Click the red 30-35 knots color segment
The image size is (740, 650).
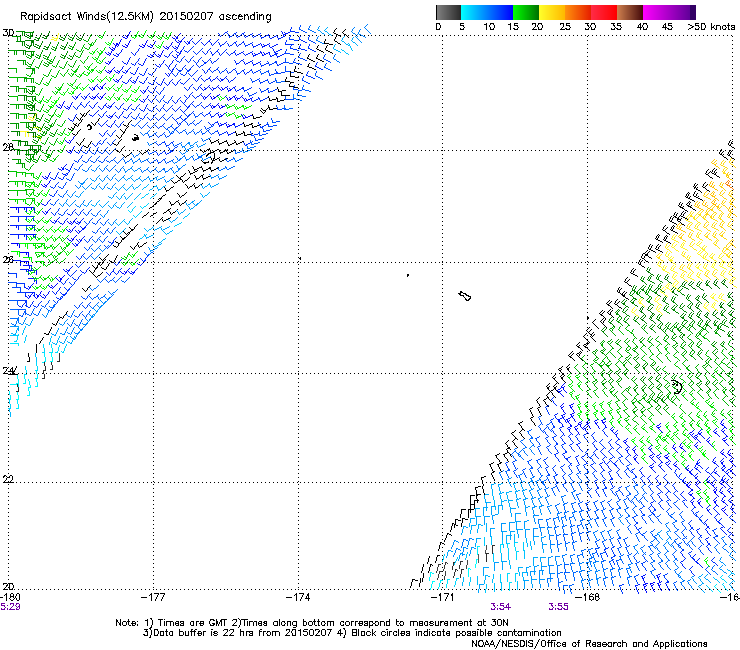[x=604, y=12]
